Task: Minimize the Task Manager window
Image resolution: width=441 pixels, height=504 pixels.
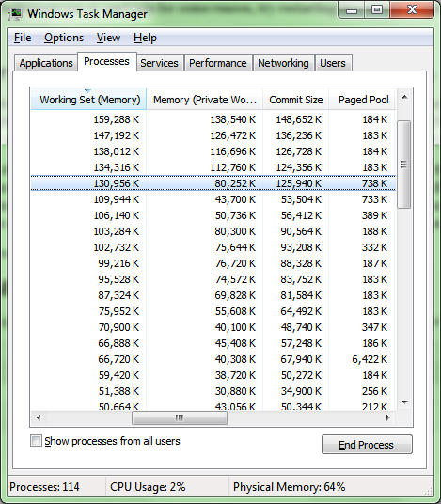Action: click(352, 10)
